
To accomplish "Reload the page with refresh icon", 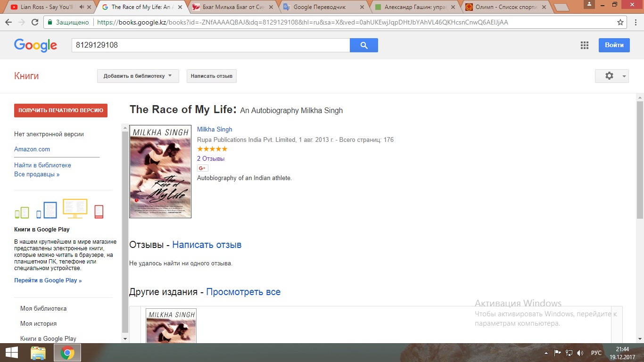I will point(35,22).
